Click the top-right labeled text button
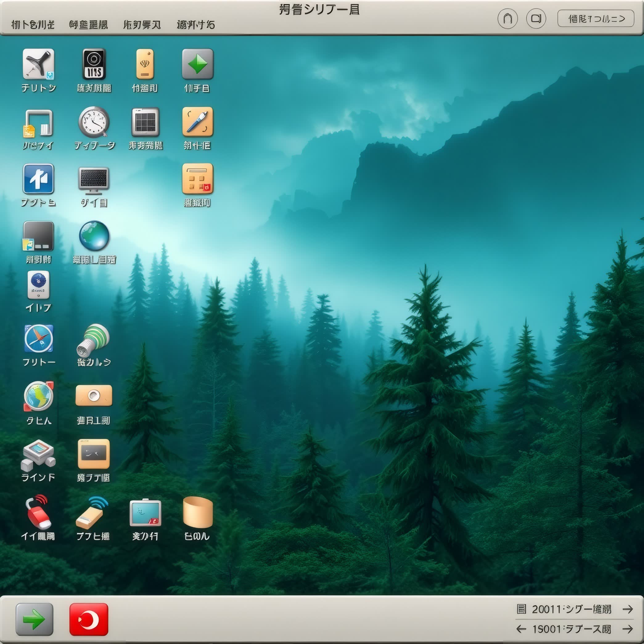 tap(596, 19)
